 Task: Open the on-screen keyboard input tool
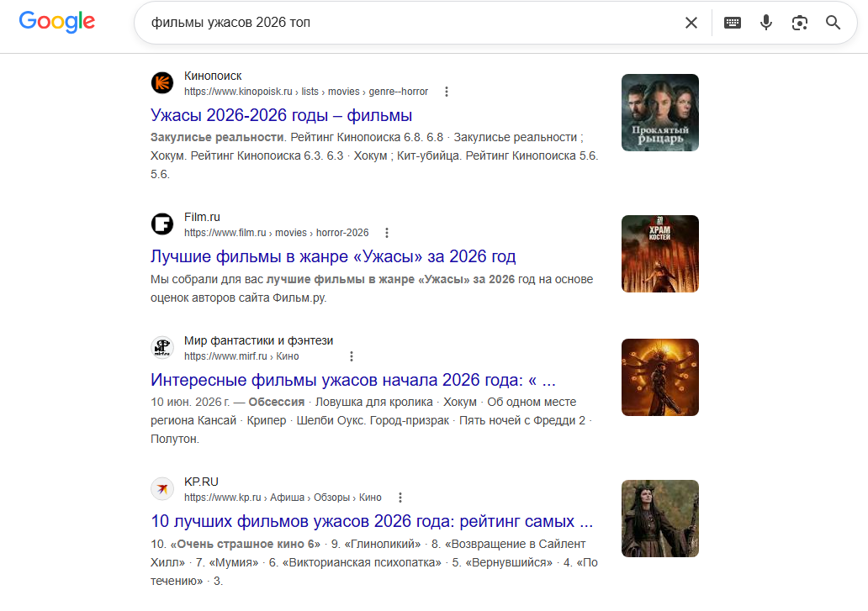point(733,23)
